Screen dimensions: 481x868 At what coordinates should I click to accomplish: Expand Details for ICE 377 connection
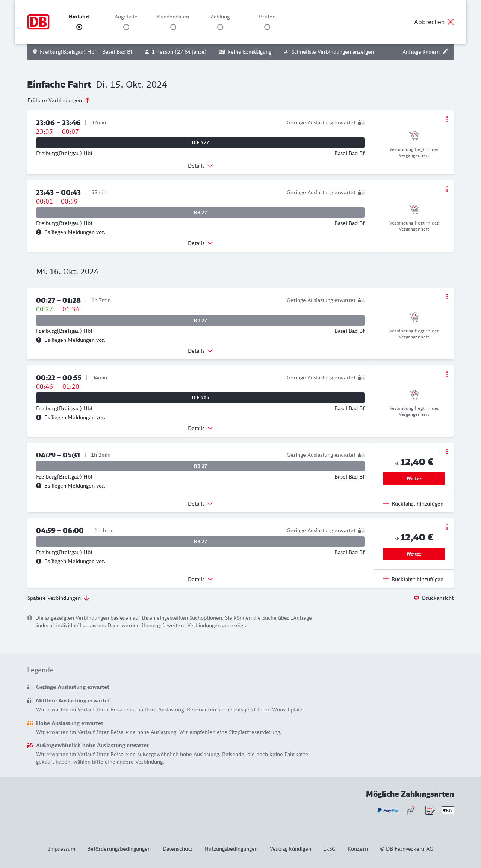(200, 166)
